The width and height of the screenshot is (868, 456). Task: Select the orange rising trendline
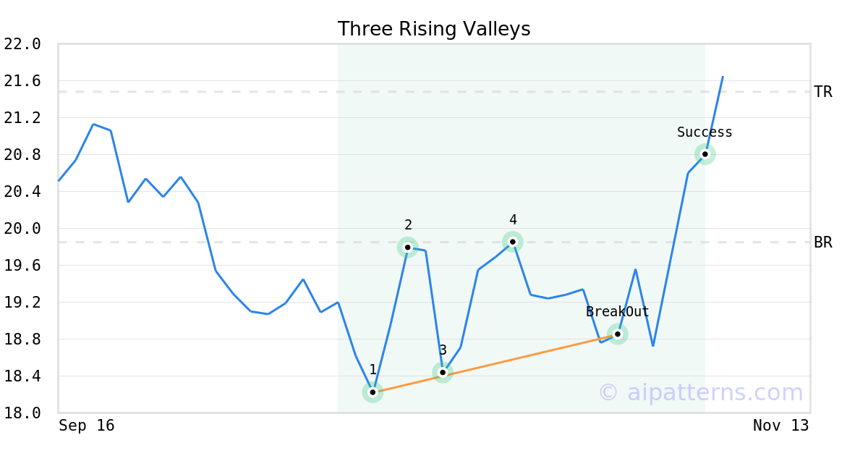495,363
